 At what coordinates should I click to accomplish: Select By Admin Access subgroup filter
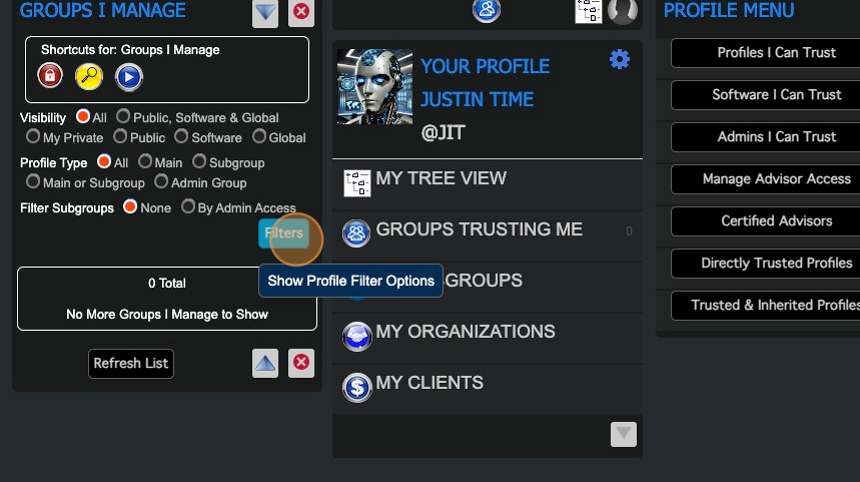[x=188, y=206]
